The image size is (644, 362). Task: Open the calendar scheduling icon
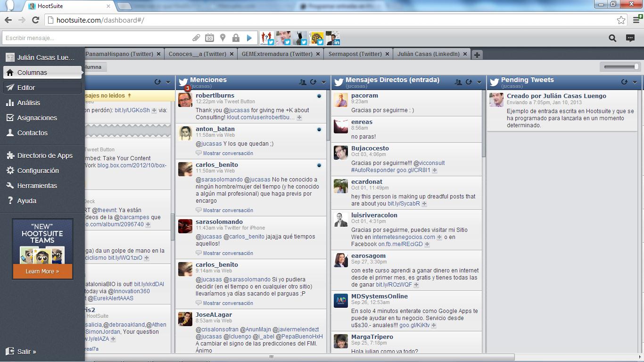point(209,38)
